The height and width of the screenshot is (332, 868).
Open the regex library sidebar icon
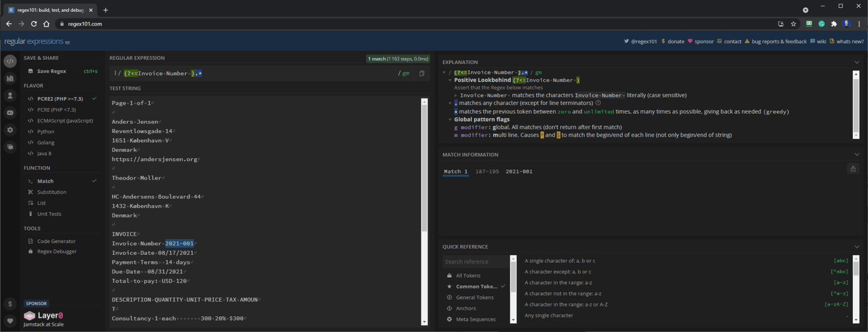coord(10,79)
